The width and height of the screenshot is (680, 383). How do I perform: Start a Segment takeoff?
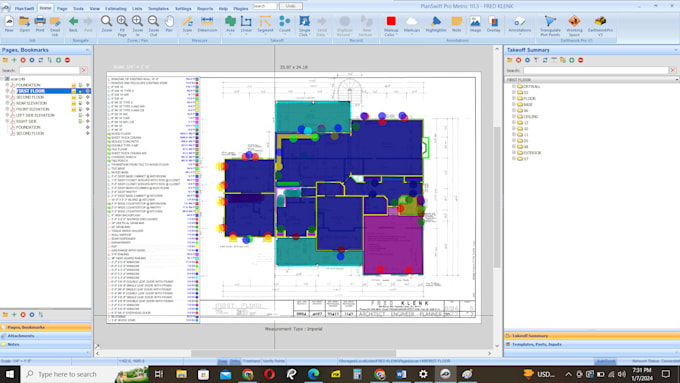click(x=265, y=24)
